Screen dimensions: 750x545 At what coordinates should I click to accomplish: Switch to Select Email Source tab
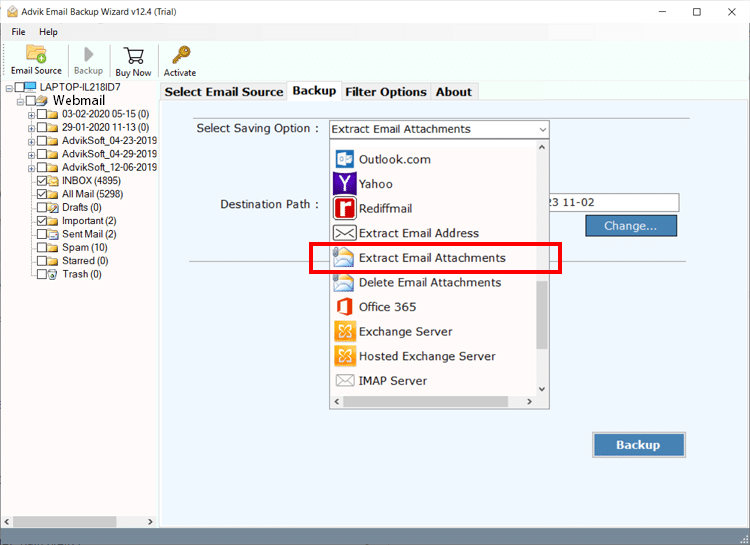(224, 92)
